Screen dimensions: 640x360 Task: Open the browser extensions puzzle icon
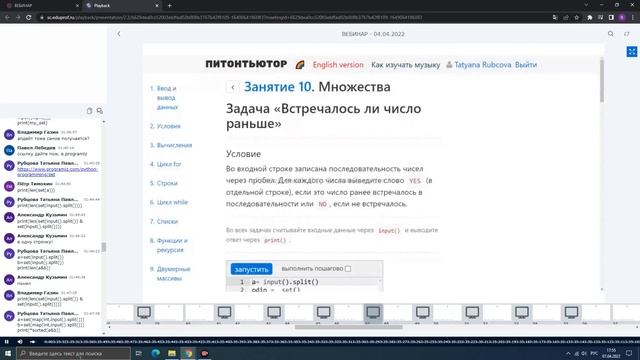point(590,18)
